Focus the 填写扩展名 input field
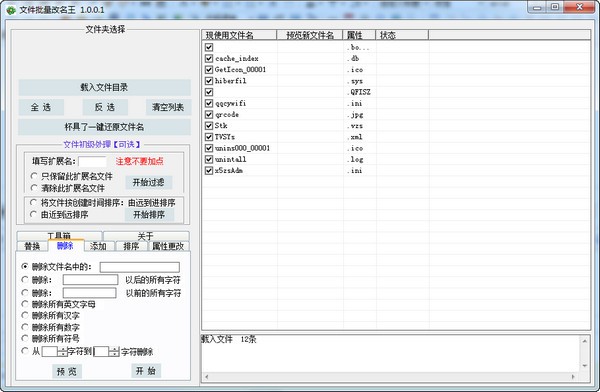600x392 pixels. tap(92, 162)
